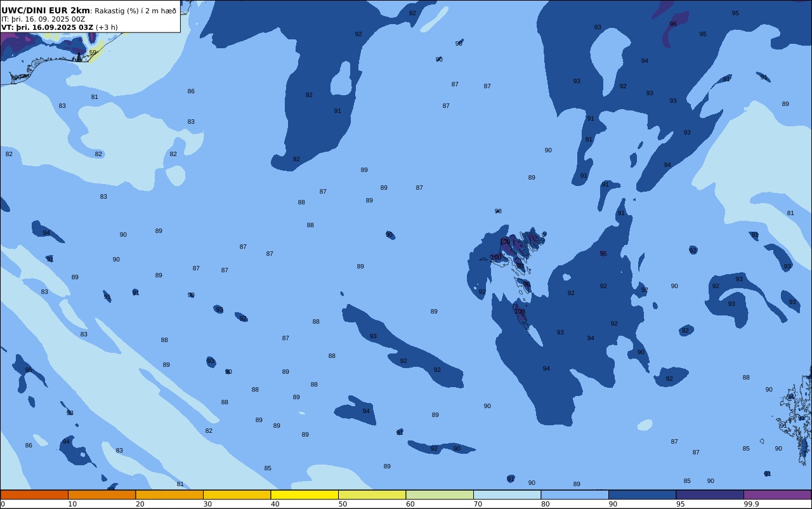Click the legend tick label '10'

72,504
